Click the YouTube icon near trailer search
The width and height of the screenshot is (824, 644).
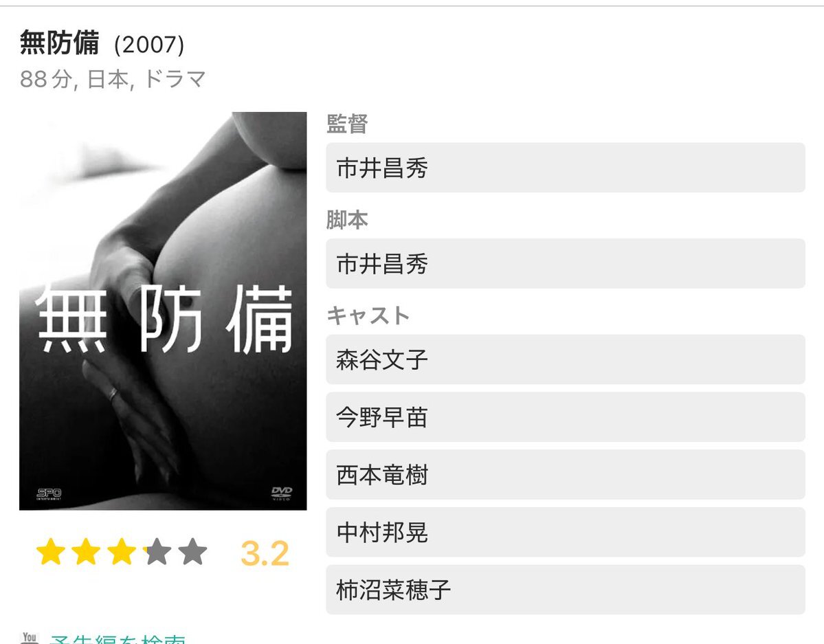point(30,639)
